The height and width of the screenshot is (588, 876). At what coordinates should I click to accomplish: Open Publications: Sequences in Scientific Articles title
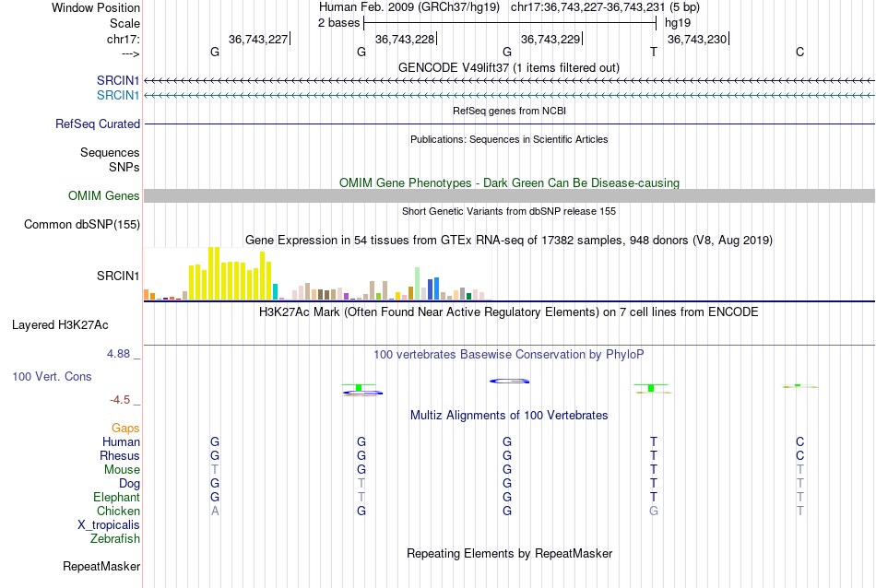coord(509,139)
